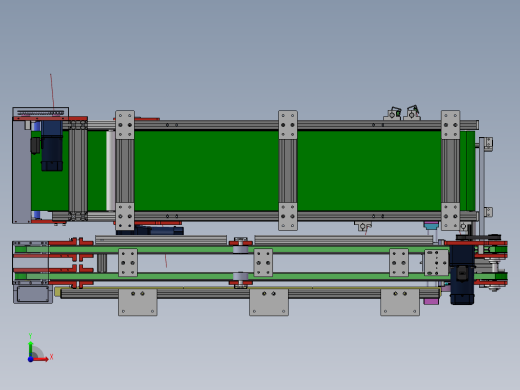Select the long grey rail cover above the right narrow belt
The height and width of the screenshot is (390, 520).
tap(344, 239)
